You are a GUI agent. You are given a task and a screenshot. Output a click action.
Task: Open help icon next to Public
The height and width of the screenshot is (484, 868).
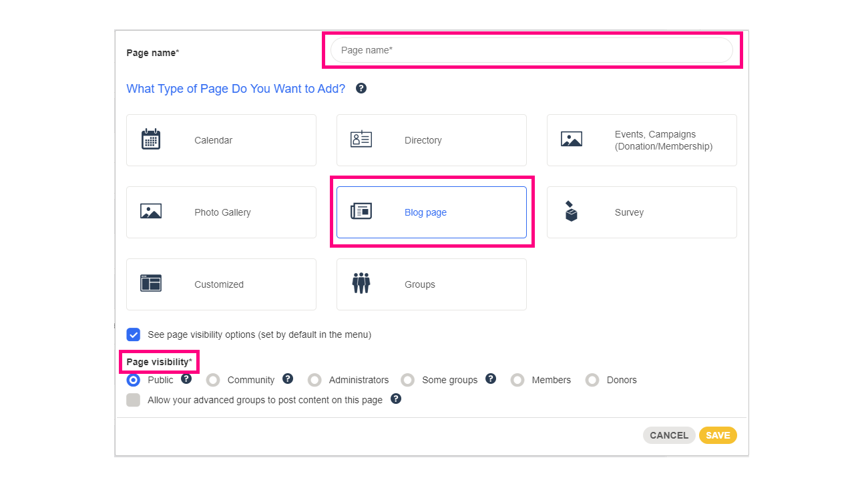[186, 379]
